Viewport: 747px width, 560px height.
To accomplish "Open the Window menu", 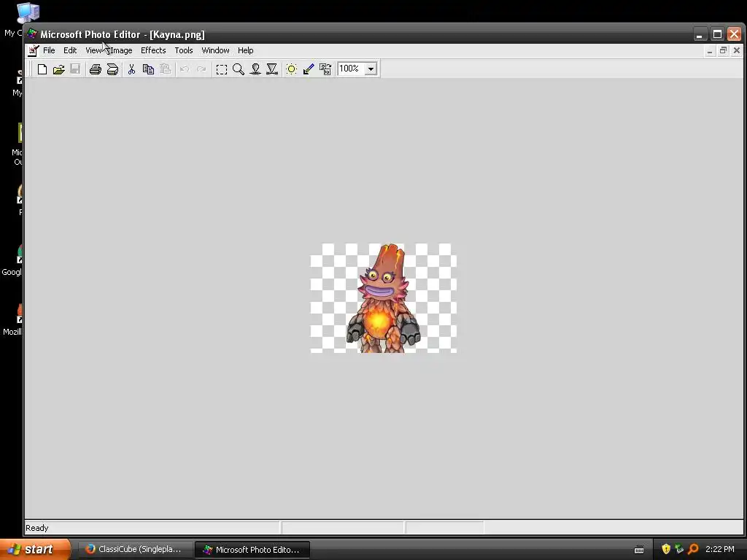I will 215,50.
